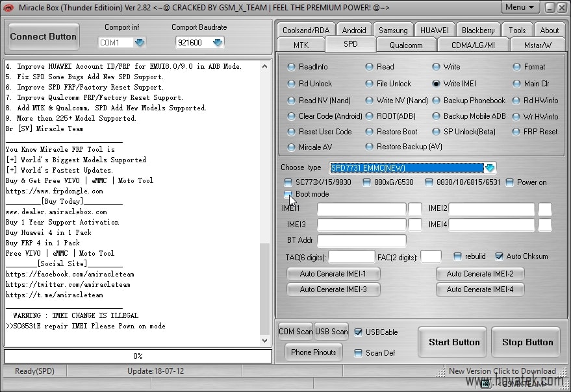Screen dimensions: 571x392
Task: Switch to the Mstar/W tab
Action: pyautogui.click(x=537, y=45)
